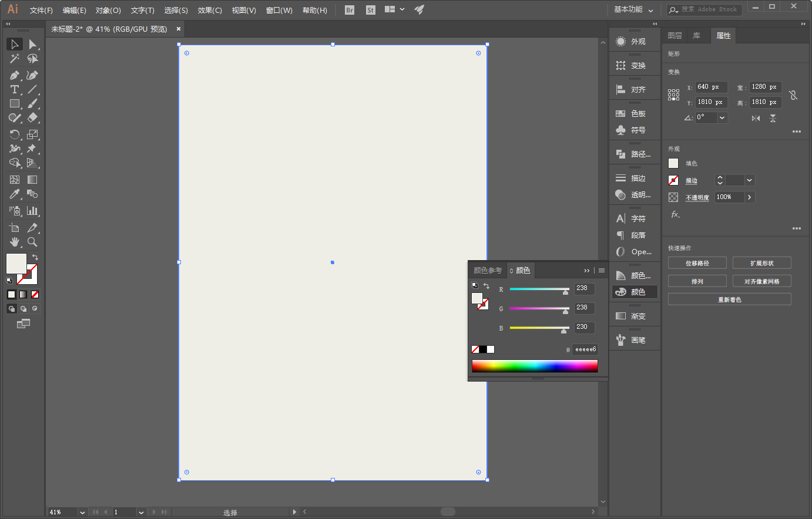812x519 pixels.
Task: Click the fx effects icon
Action: click(x=676, y=215)
